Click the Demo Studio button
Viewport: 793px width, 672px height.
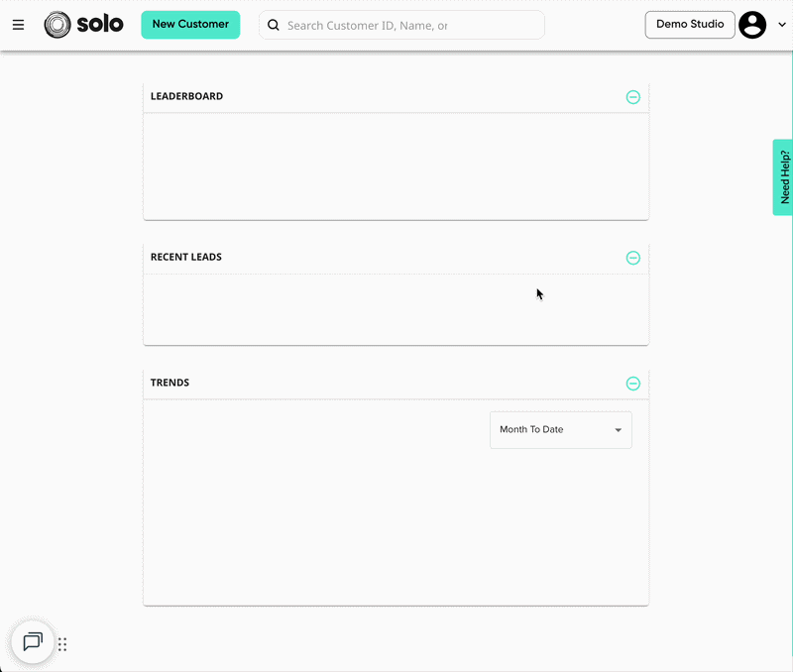(690, 24)
